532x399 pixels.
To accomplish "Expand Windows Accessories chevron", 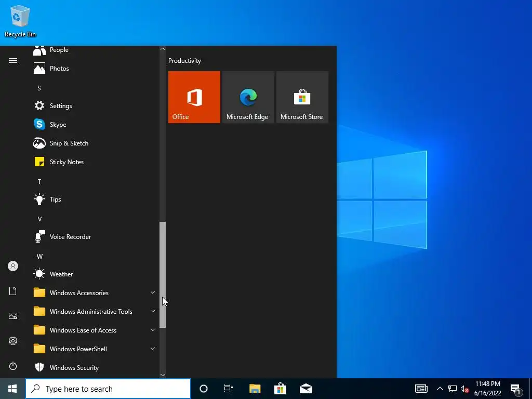I will (x=153, y=292).
